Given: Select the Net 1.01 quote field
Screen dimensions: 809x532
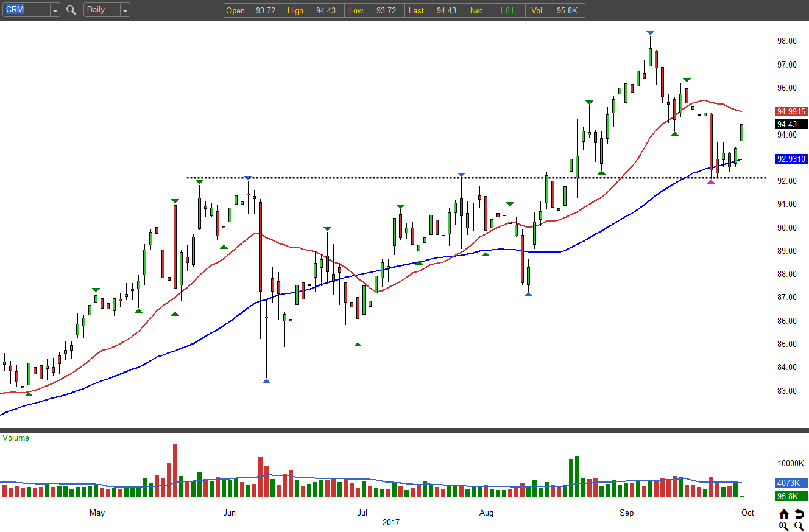Looking at the screenshot, I should coord(495,10).
